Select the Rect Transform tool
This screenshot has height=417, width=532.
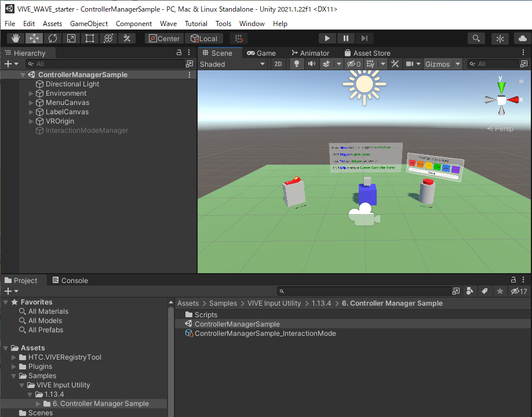pyautogui.click(x=90, y=38)
